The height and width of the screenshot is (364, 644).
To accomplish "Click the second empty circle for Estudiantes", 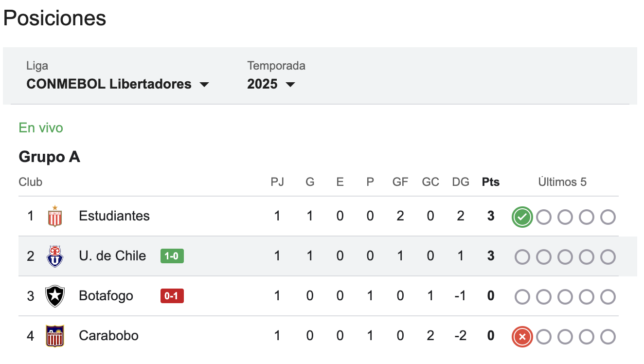I will click(x=543, y=217).
